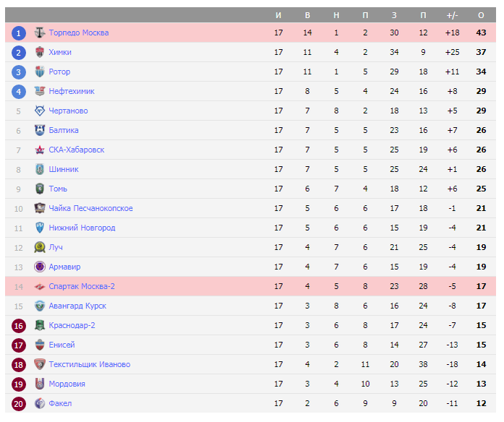Click the maroon position 20 badge
The width and height of the screenshot is (504, 422).
tap(19, 403)
